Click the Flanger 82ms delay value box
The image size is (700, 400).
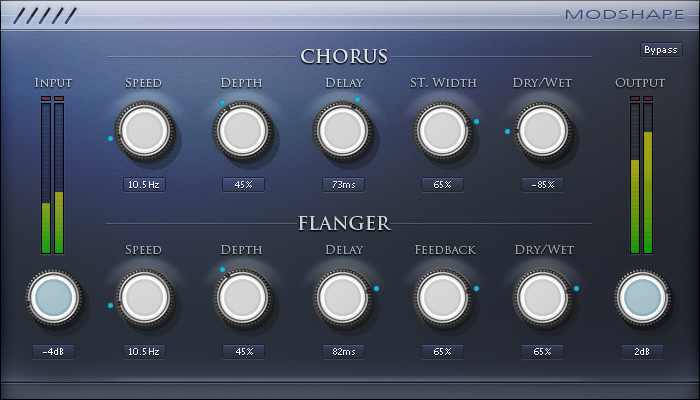(x=343, y=352)
